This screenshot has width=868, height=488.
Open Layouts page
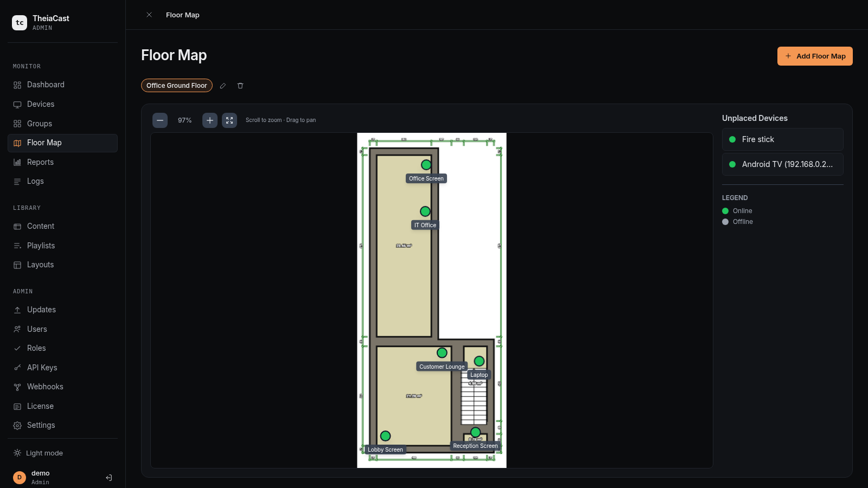(62, 265)
